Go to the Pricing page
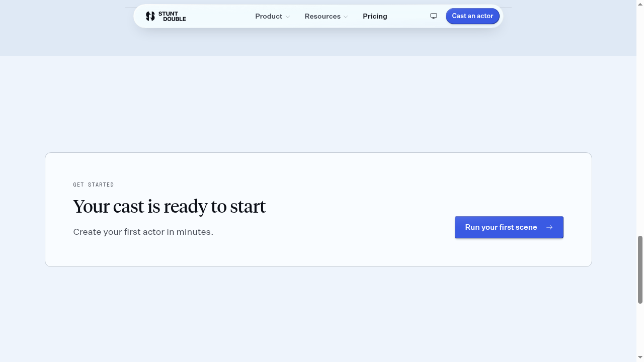The image size is (644, 362). pyautogui.click(x=375, y=16)
